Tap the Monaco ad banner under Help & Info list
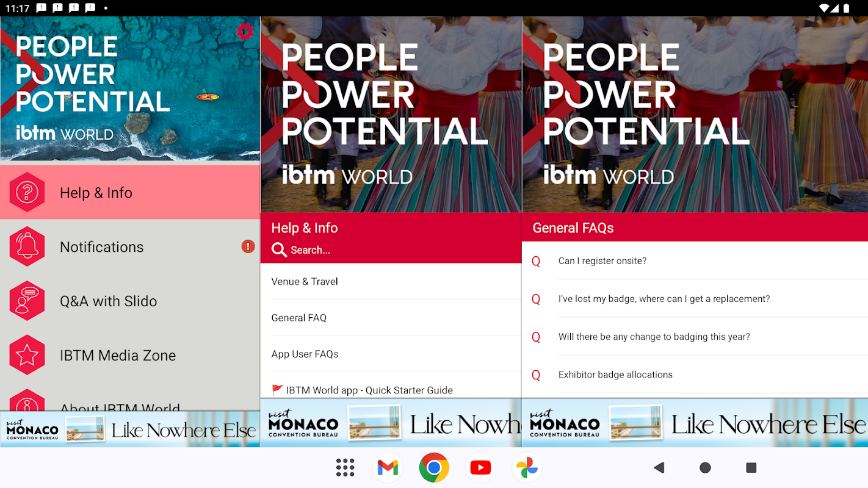 click(x=391, y=423)
